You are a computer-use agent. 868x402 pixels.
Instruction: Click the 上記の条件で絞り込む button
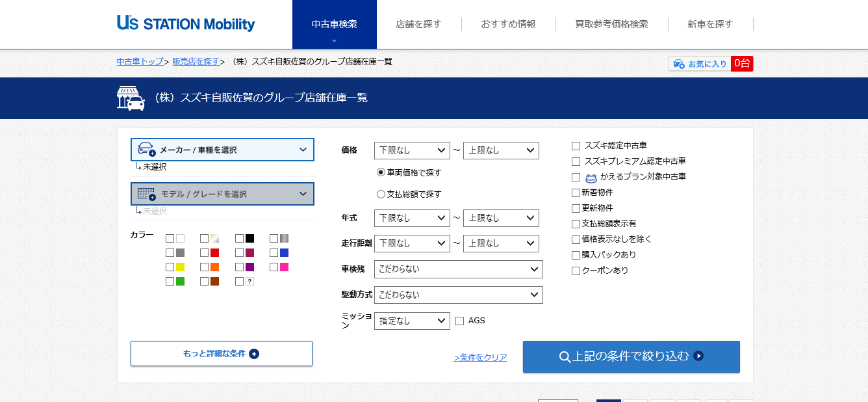tap(632, 356)
